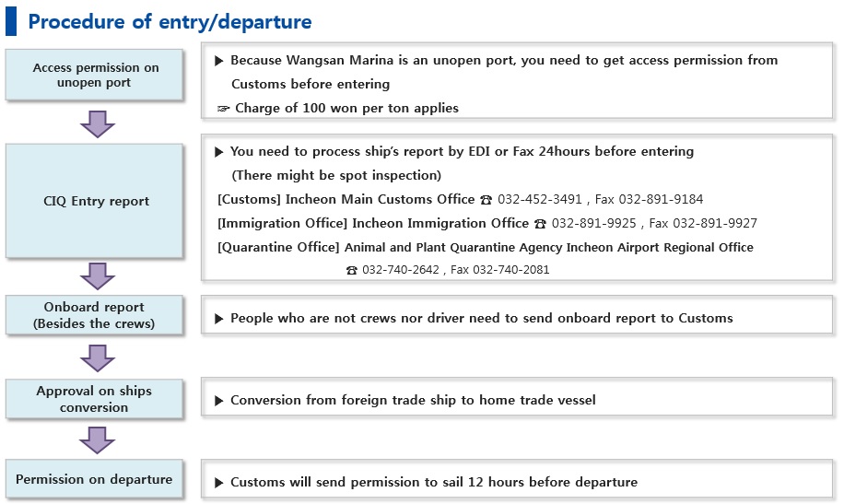Screen dimensions: 844x504
Task: Click the arrow below Onboard report box
Action: coord(98,358)
